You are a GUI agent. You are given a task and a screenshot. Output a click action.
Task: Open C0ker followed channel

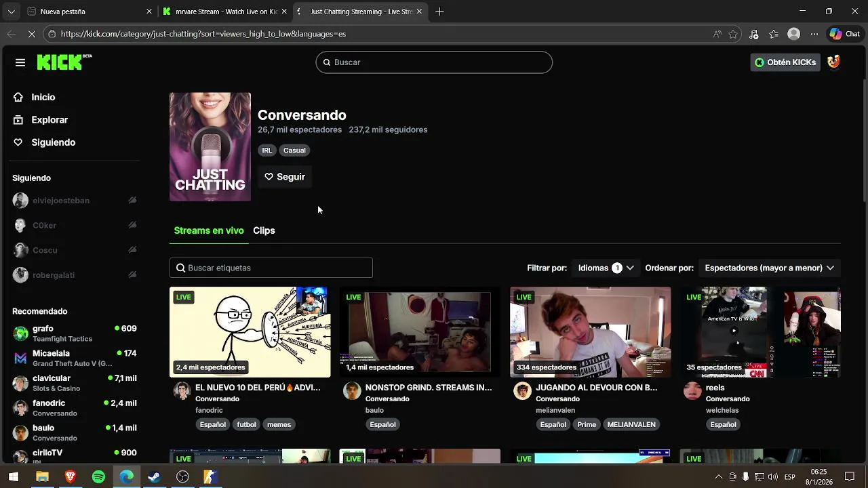tap(44, 225)
